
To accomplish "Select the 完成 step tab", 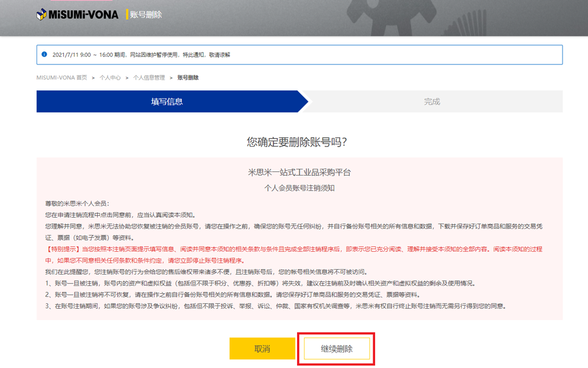I will 432,101.
